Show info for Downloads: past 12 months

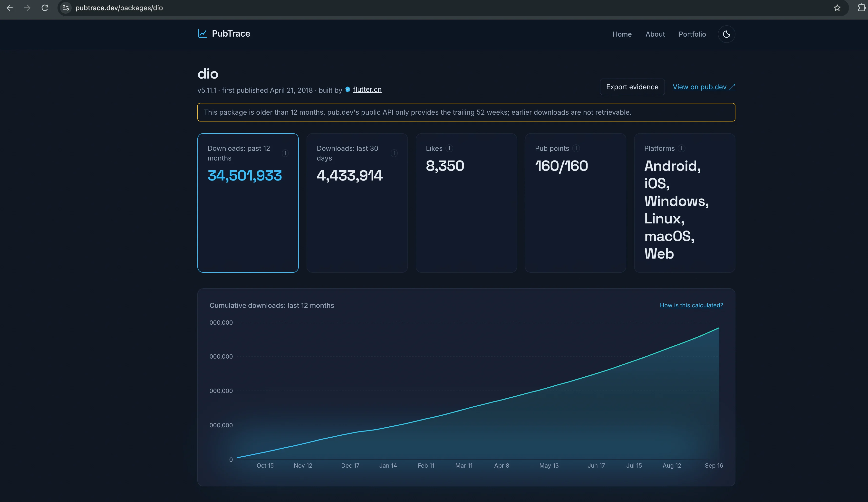[x=285, y=153]
